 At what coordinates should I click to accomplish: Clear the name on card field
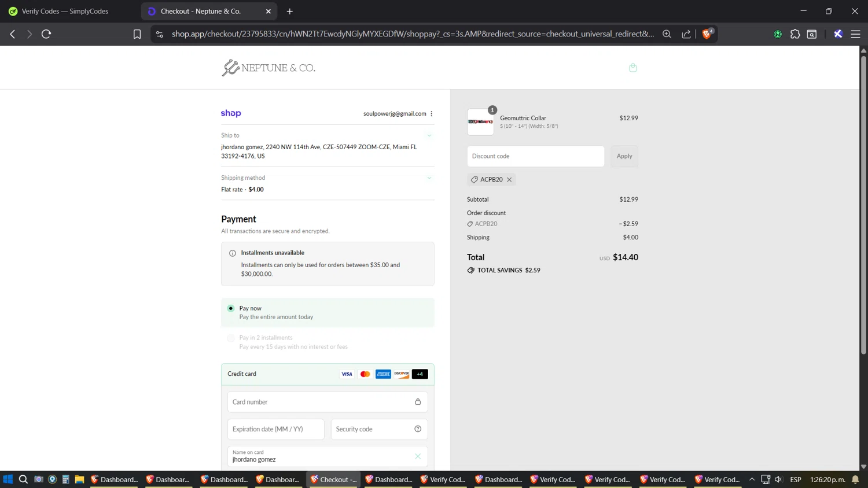418,456
